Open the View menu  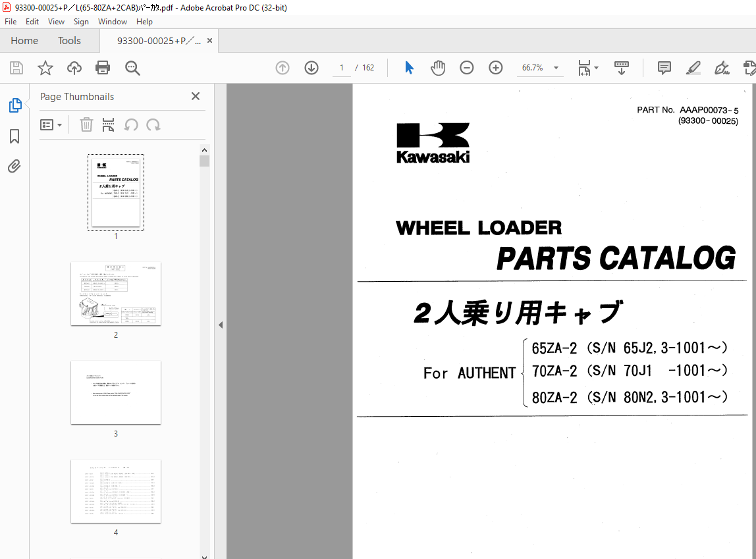click(x=56, y=22)
